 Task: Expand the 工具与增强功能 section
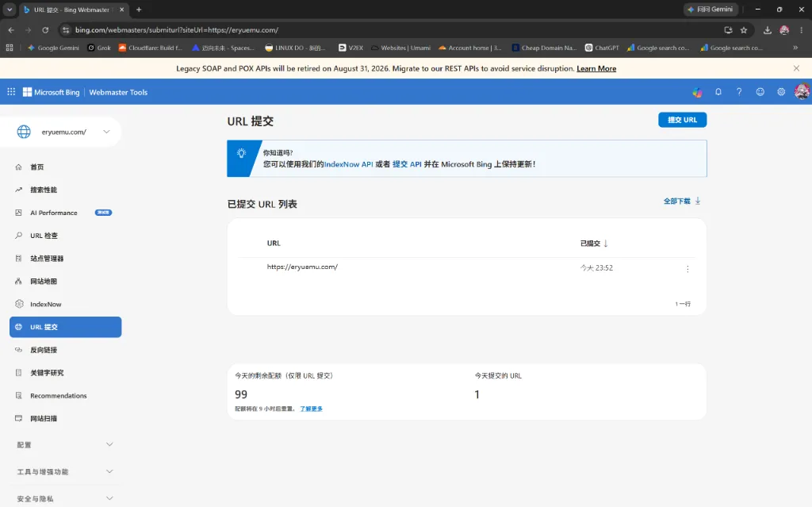pyautogui.click(x=65, y=472)
